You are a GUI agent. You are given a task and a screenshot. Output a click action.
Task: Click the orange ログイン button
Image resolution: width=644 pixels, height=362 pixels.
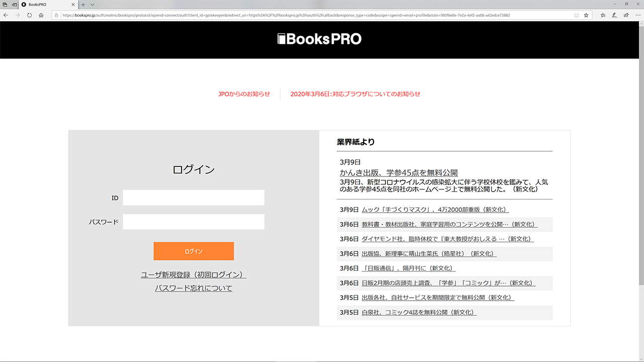point(194,251)
